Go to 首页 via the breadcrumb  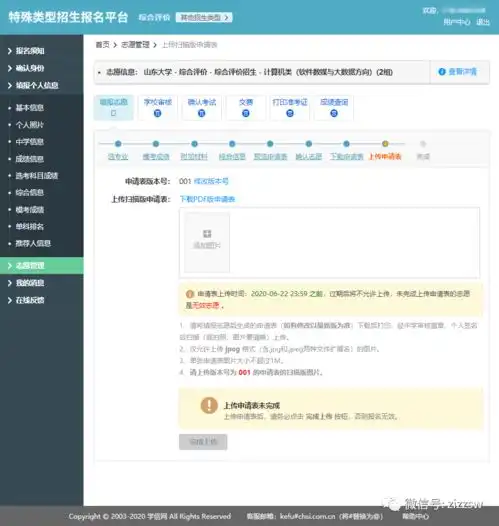(103, 45)
